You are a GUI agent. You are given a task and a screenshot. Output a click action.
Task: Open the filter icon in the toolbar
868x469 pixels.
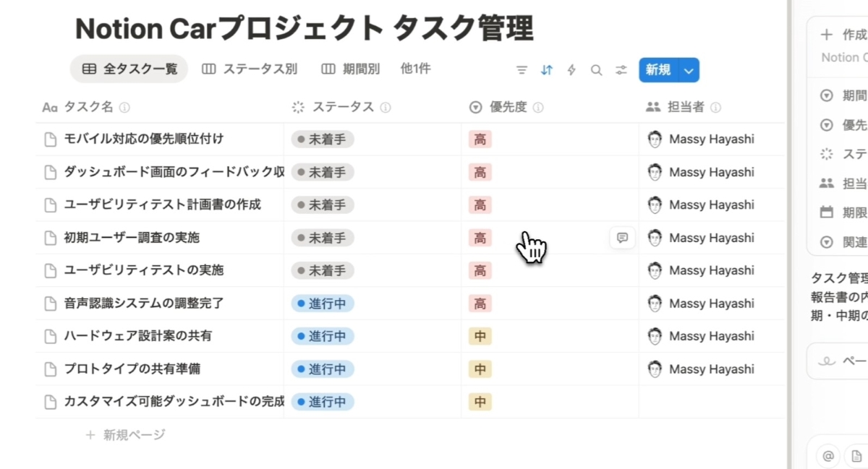pyautogui.click(x=522, y=70)
